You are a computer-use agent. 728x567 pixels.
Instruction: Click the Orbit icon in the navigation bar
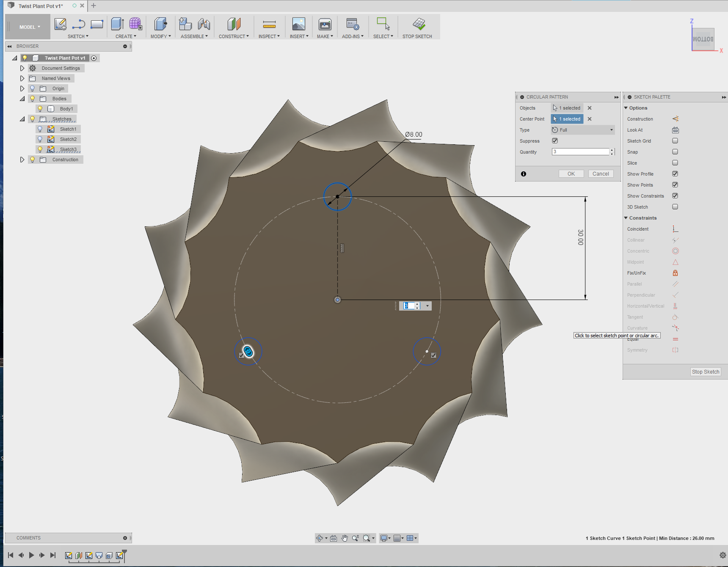click(320, 538)
